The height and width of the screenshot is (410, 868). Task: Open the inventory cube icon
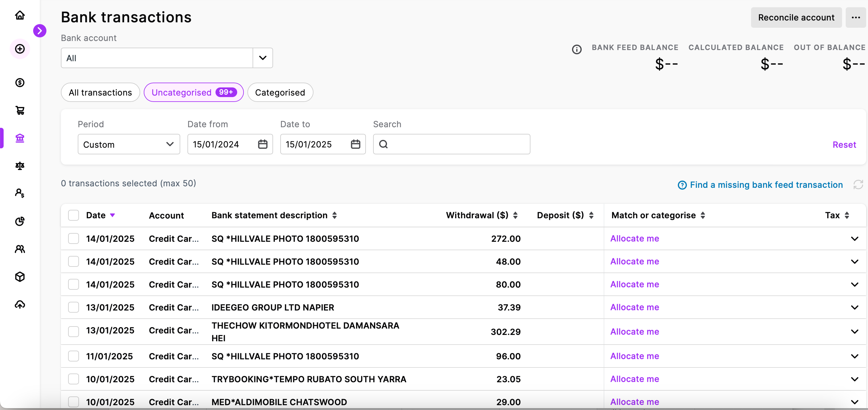click(x=20, y=277)
